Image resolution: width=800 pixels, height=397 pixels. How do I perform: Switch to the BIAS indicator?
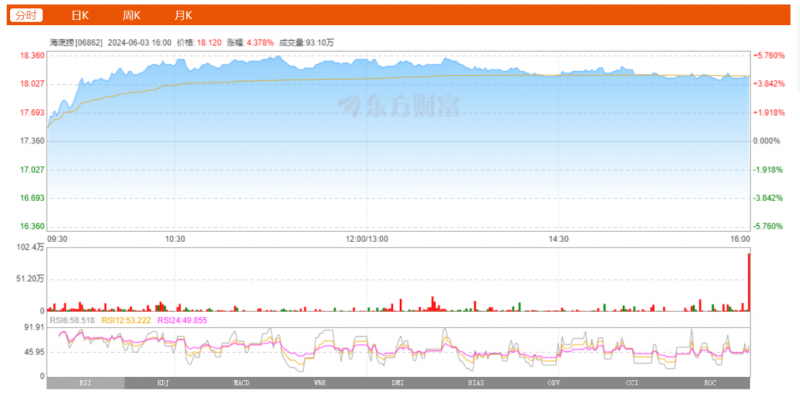tap(476, 383)
